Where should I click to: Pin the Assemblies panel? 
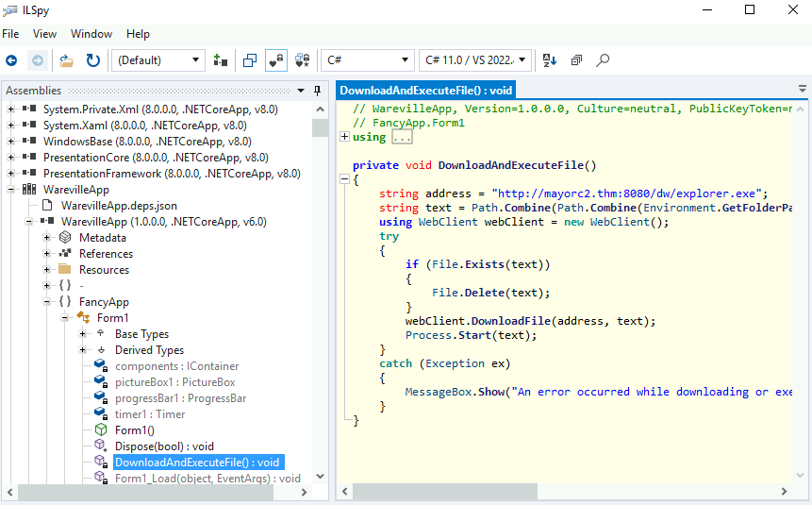318,91
